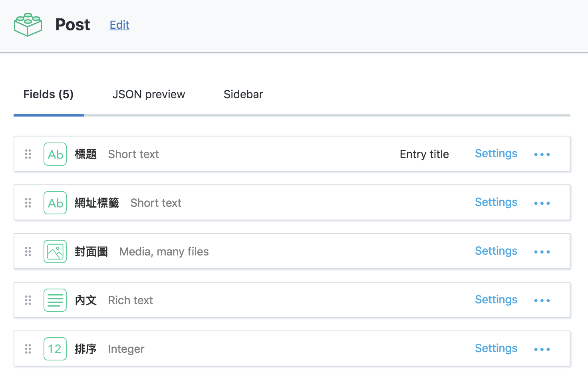588x384 pixels.
Task: Open the three-dot menu for 排序
Action: point(542,349)
